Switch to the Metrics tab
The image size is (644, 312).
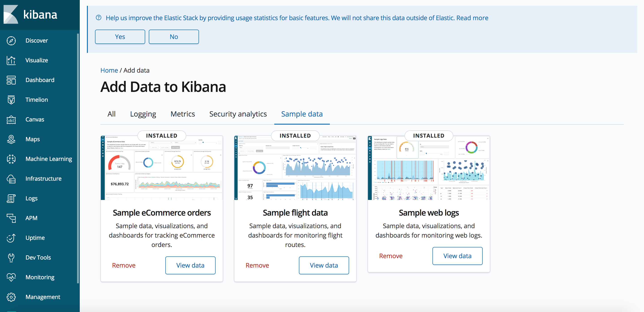coord(182,114)
